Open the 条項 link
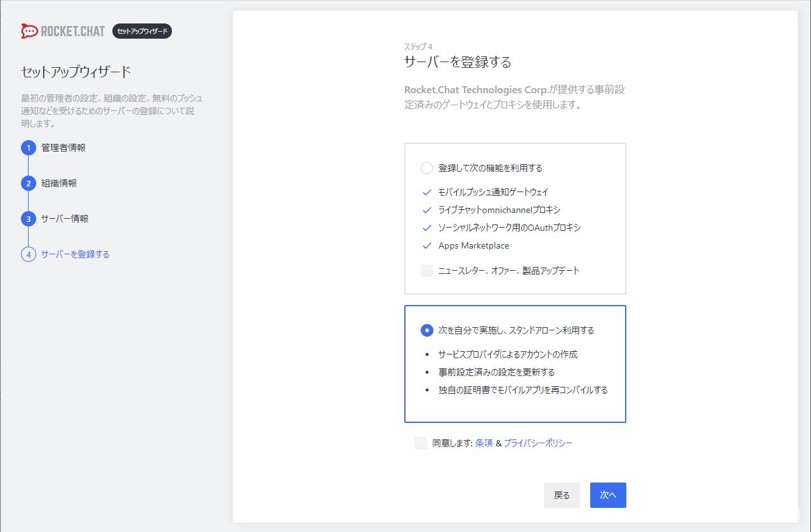811x532 pixels. tap(485, 443)
